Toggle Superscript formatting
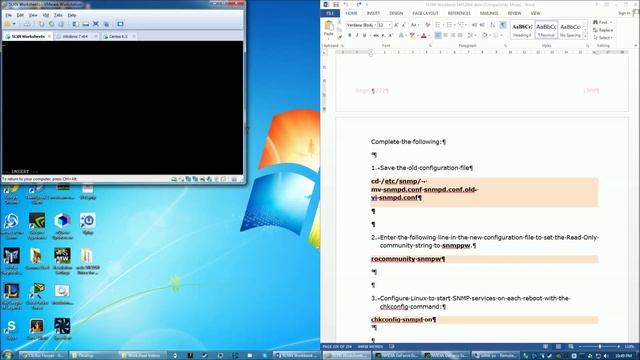Screen dimensions: 640x360 point(391,36)
